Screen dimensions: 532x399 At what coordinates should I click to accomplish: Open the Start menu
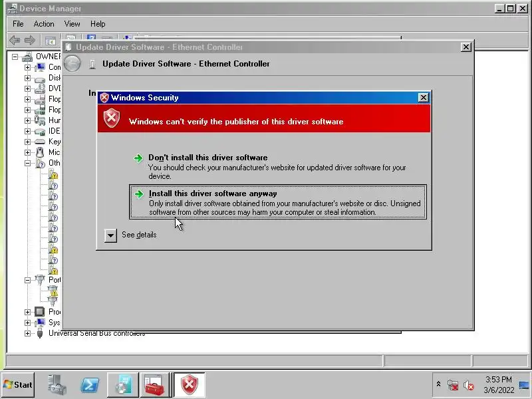point(18,385)
